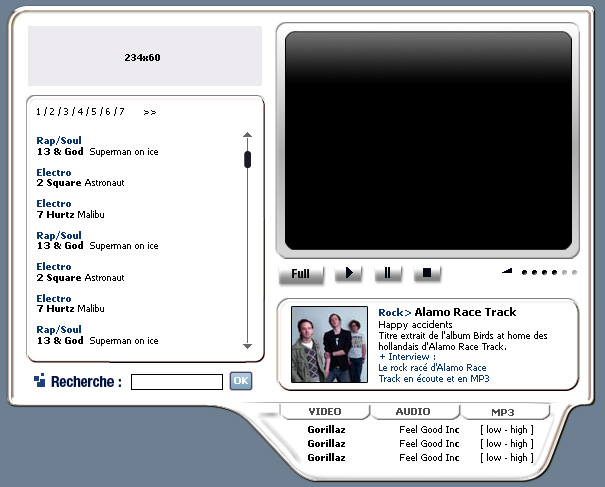
Task: Go to playlist page 5
Action: [x=94, y=112]
